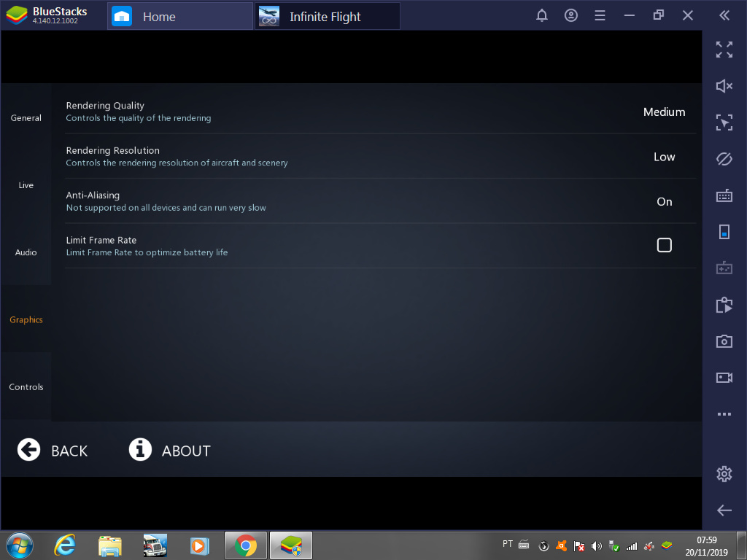The height and width of the screenshot is (560, 747).
Task: Click Safely Remove Hardware tray icon
Action: (614, 545)
